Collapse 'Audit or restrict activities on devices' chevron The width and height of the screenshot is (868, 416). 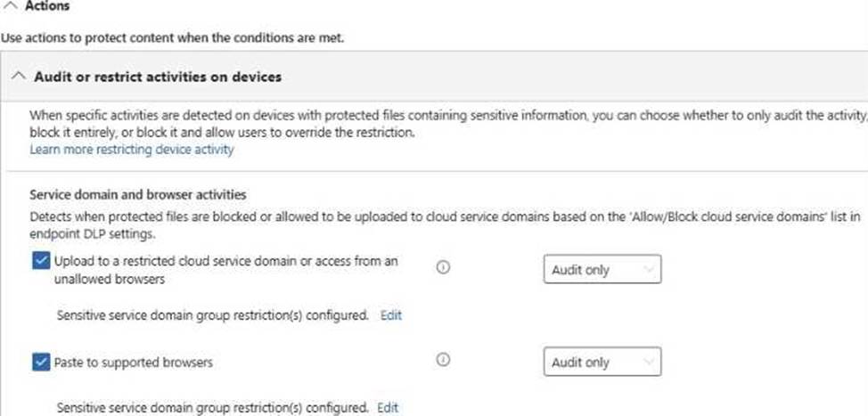[18, 77]
